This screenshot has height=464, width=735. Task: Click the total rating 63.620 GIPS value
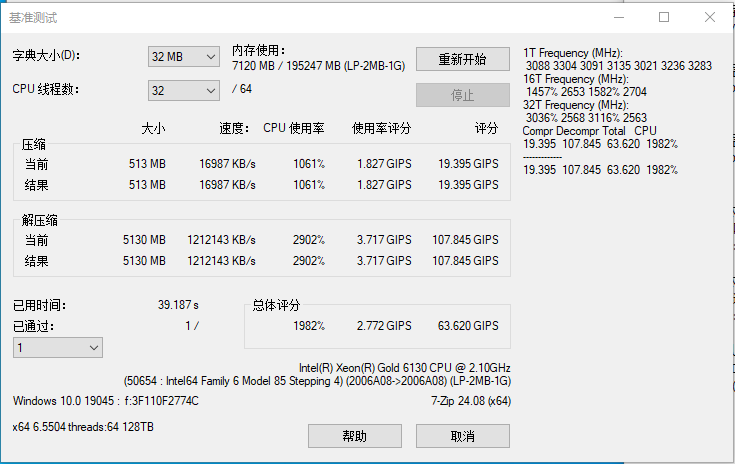click(468, 326)
